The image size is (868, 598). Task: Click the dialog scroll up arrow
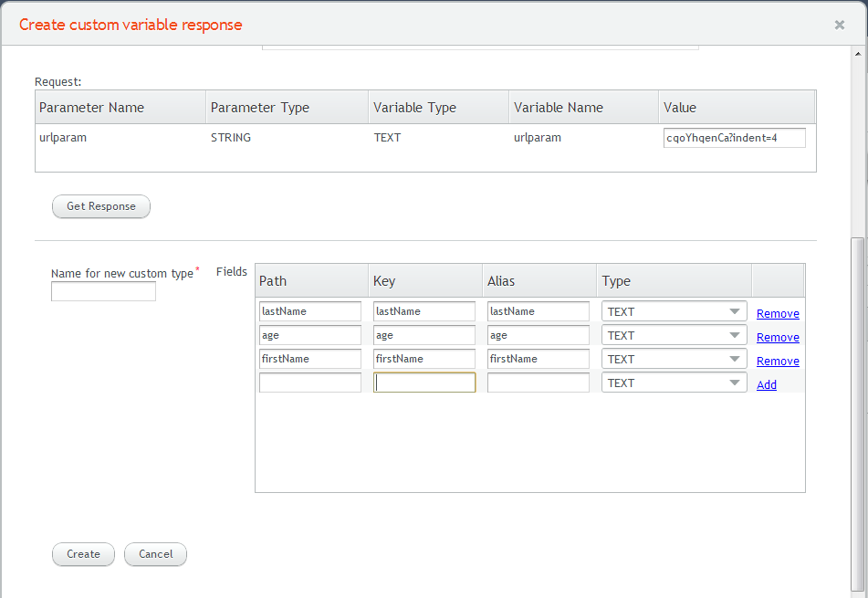857,54
